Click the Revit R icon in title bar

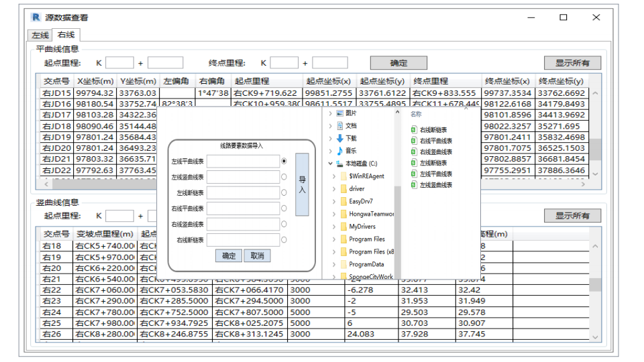(x=36, y=17)
